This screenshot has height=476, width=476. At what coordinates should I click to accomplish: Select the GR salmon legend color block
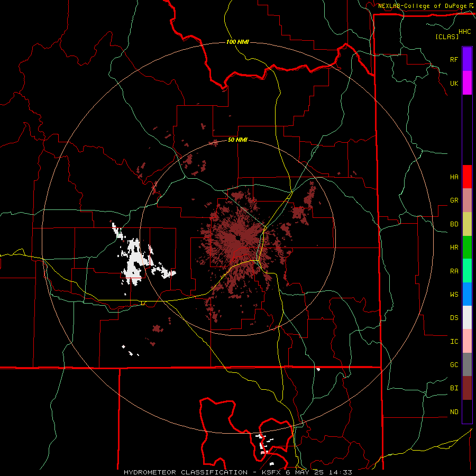[x=467, y=200]
